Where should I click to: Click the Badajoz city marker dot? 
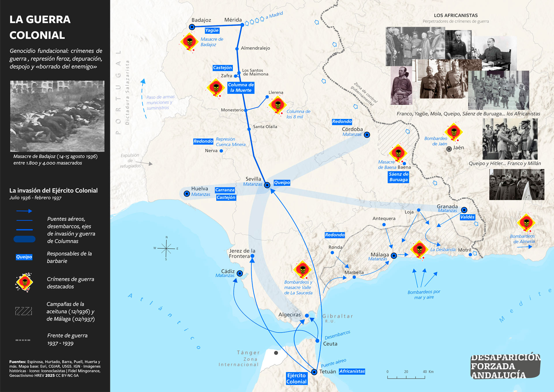(x=192, y=27)
